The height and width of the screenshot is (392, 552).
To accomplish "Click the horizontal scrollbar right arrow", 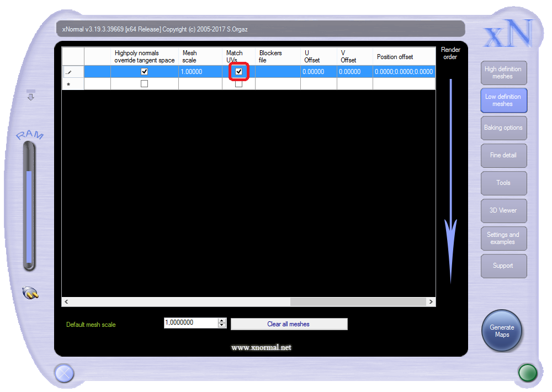I will pyautogui.click(x=431, y=302).
